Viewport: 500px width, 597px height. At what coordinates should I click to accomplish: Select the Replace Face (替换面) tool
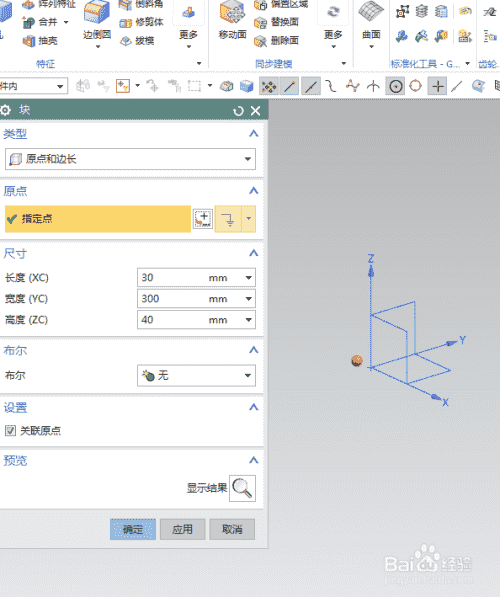click(276, 22)
